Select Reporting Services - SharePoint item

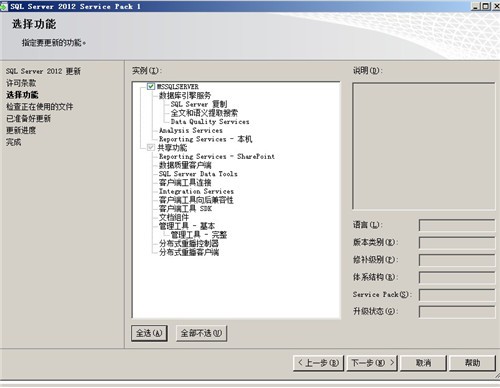pyautogui.click(x=217, y=156)
